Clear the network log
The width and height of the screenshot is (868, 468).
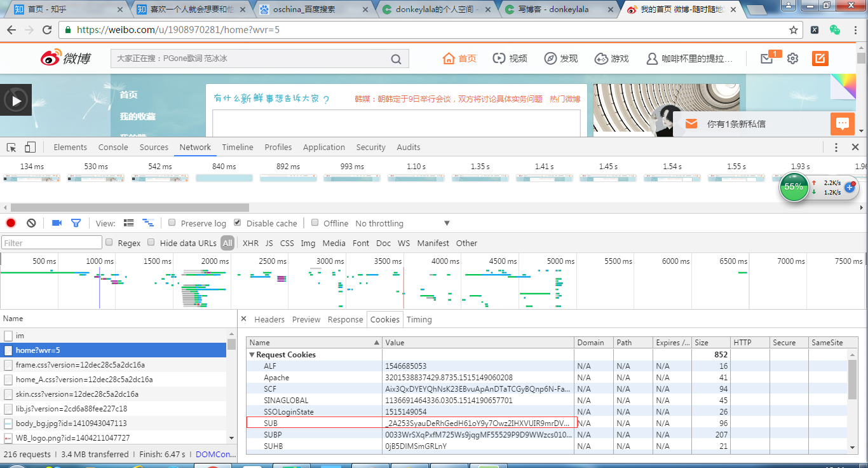pos(31,223)
